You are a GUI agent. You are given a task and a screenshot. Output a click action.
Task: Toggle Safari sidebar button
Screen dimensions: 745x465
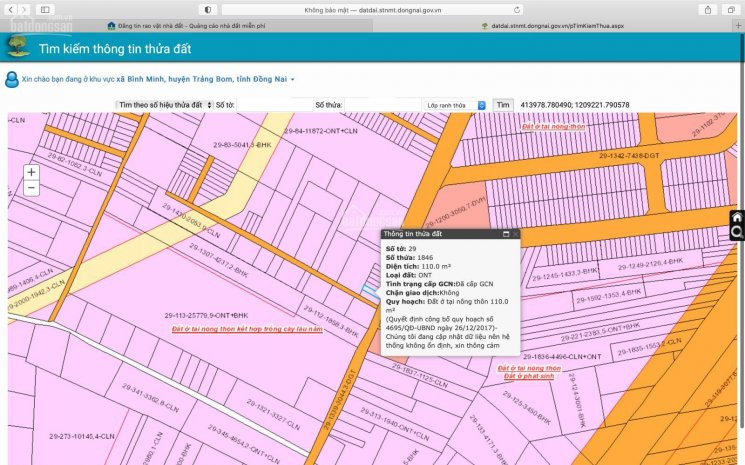pos(45,9)
